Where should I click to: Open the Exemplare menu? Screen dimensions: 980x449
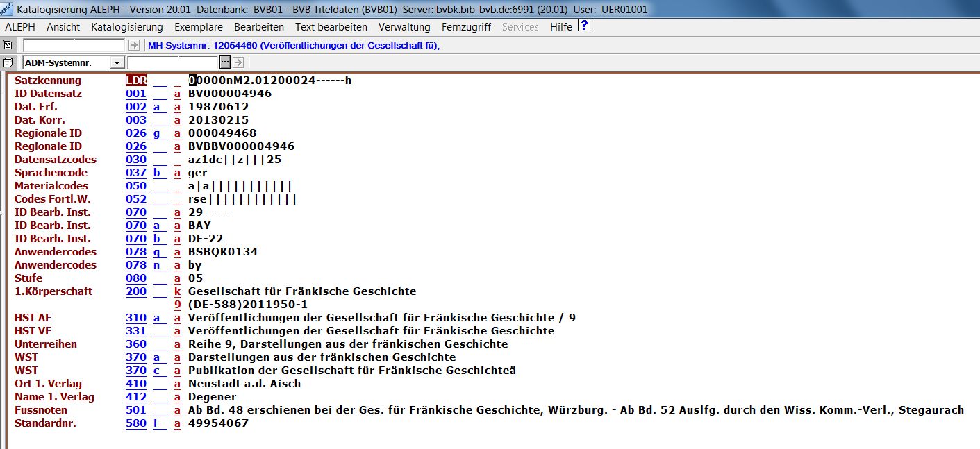tap(198, 27)
